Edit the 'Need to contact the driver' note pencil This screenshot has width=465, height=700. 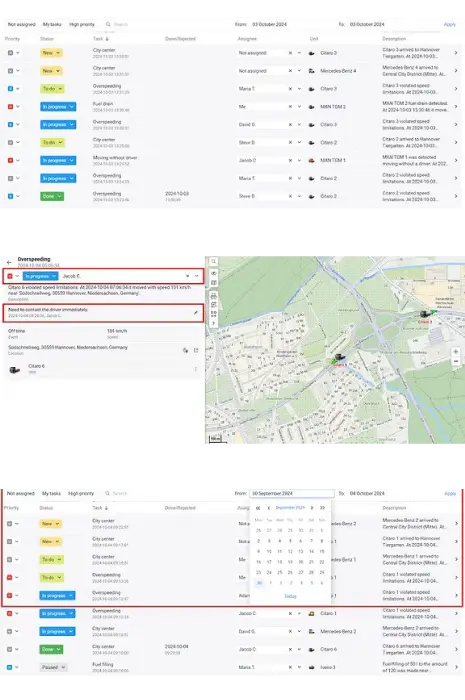tap(195, 313)
